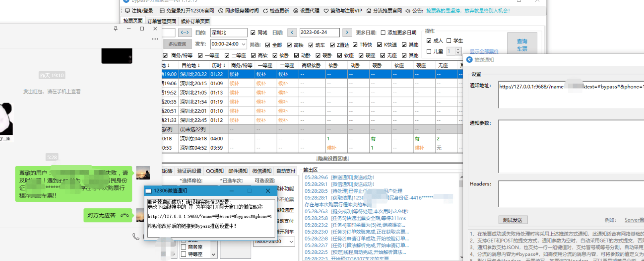The image size is (644, 261).
Task: Open 分流抢票官网 home icon
Action: 369,11
